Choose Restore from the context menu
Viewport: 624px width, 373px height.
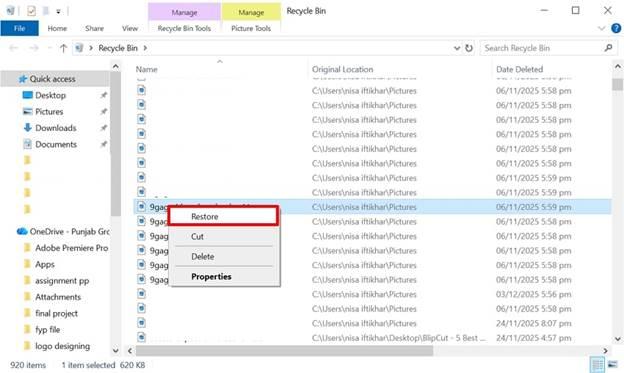(224, 217)
